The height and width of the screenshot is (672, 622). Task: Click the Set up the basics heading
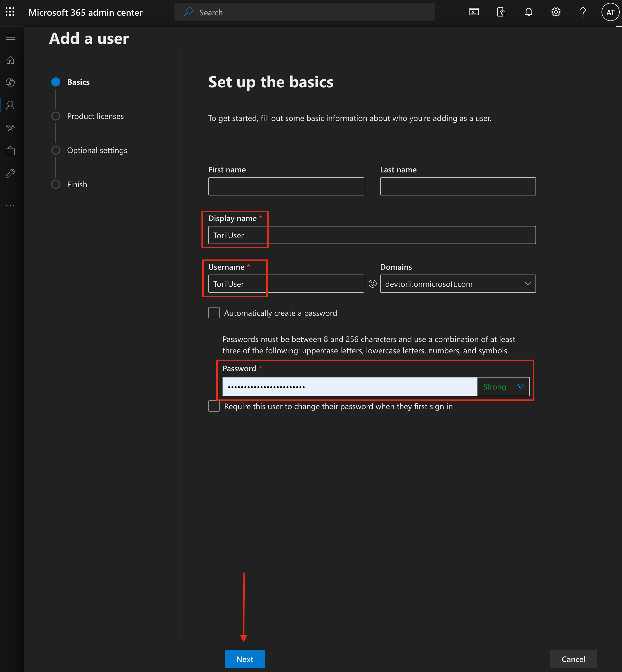[x=271, y=82]
